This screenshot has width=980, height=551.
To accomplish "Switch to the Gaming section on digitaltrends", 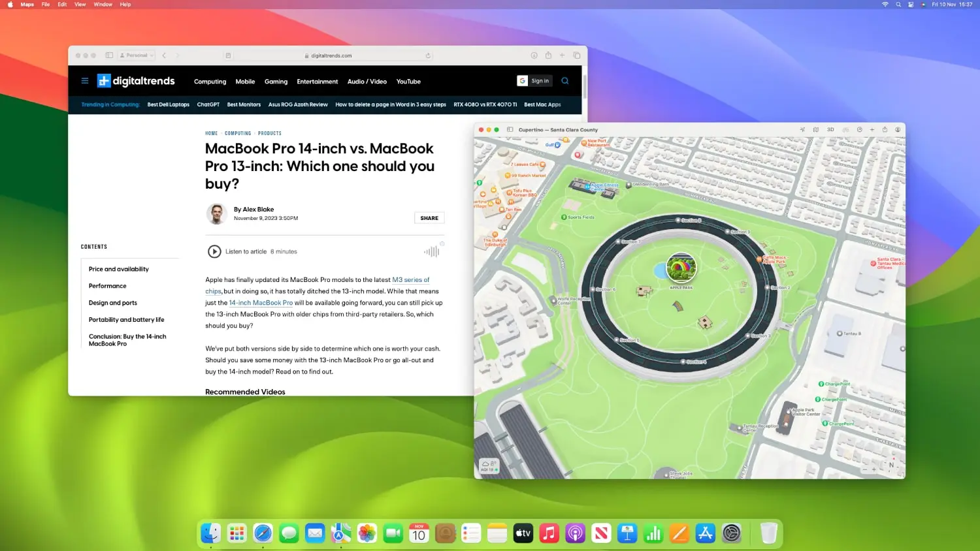I will pos(276,82).
